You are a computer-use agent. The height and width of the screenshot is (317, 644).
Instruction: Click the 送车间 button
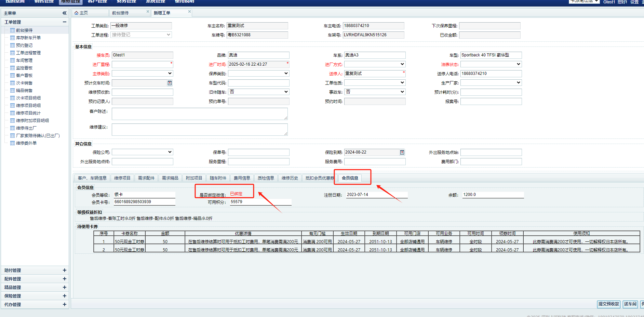[x=630, y=304]
